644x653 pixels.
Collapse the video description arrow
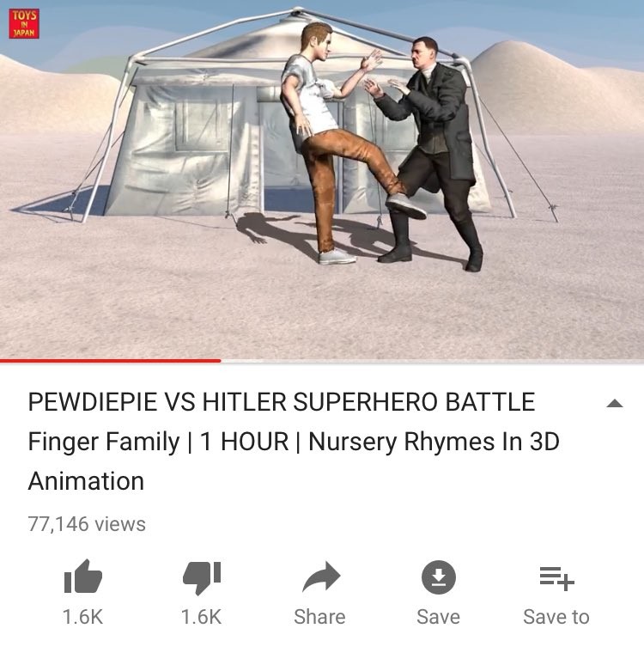coord(615,403)
